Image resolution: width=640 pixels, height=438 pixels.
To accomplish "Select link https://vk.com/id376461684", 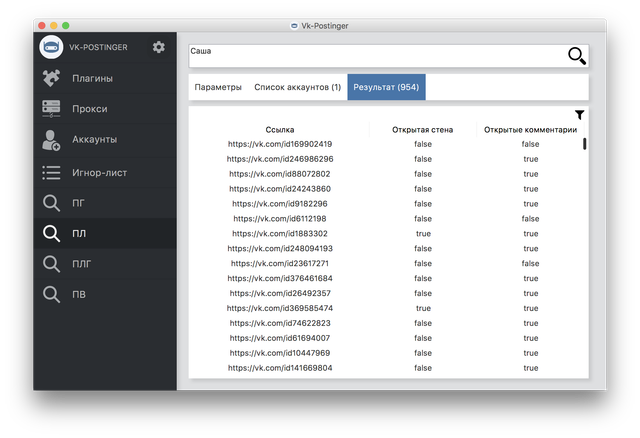I will pos(280,278).
